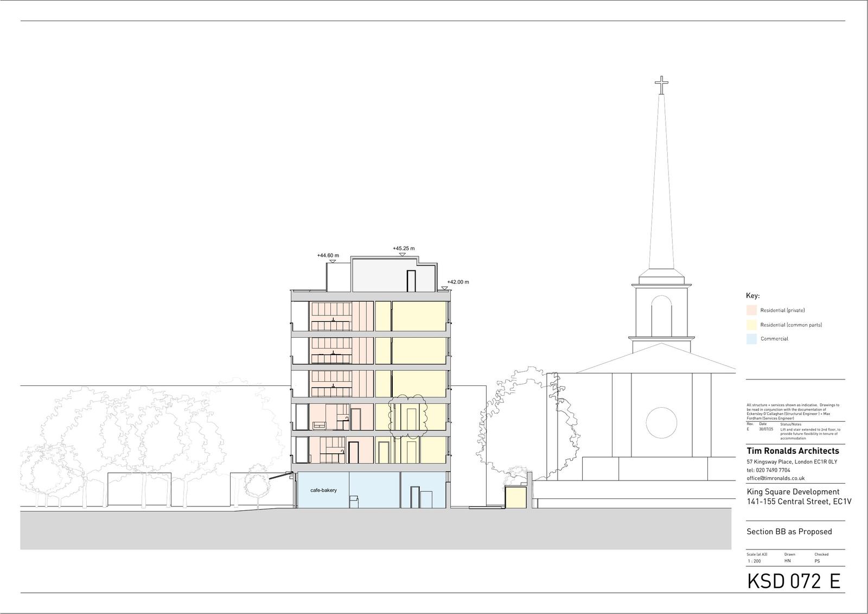Click the Tim Ronalds Architects heading
Image resolution: width=868 pixels, height=614 pixels.
pos(793,451)
